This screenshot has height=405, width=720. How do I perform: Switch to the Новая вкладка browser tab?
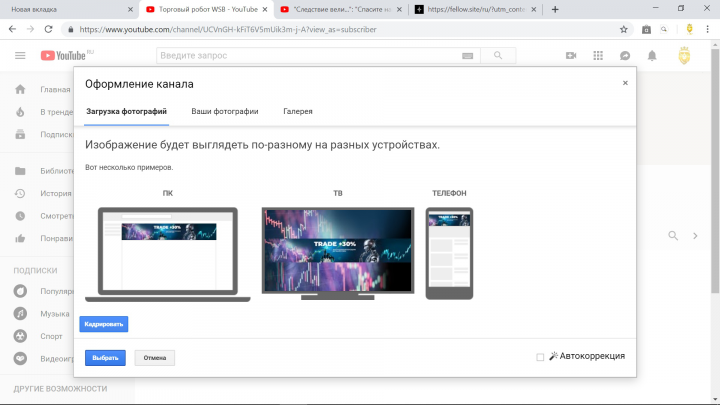point(69,9)
